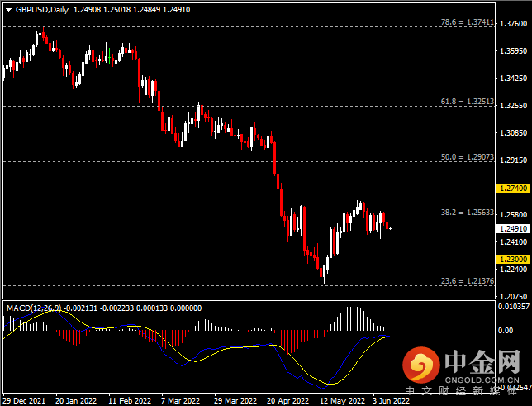The width and height of the screenshot is (532, 406).
Task: Click the lower yellow horizontal line at 1.23000
Action: tap(249, 260)
